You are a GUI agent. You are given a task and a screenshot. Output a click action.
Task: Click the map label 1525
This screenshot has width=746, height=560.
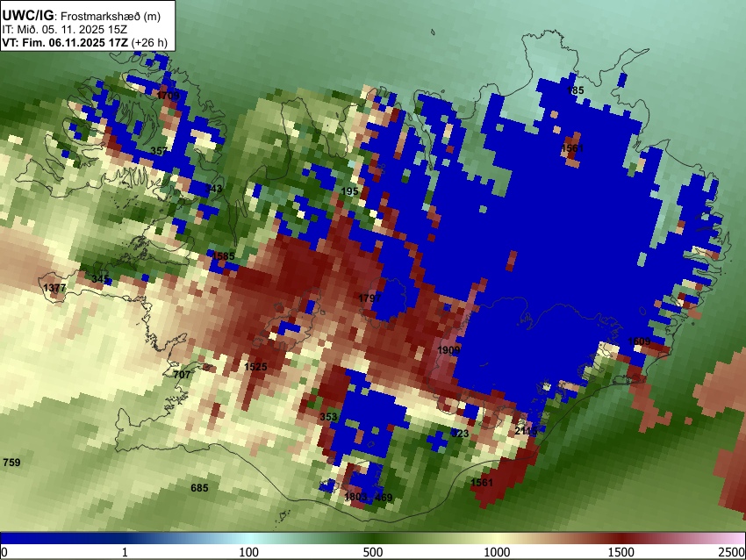pos(255,367)
